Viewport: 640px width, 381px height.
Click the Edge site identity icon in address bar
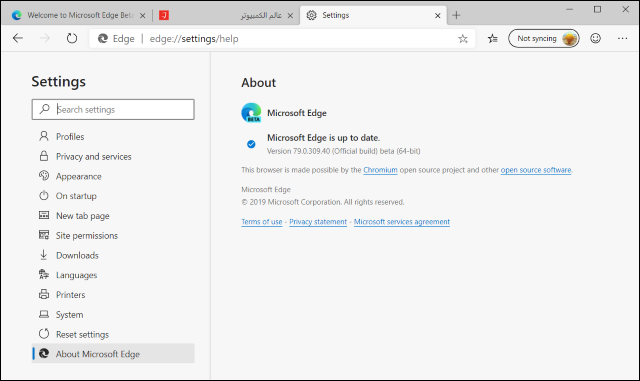(x=103, y=38)
